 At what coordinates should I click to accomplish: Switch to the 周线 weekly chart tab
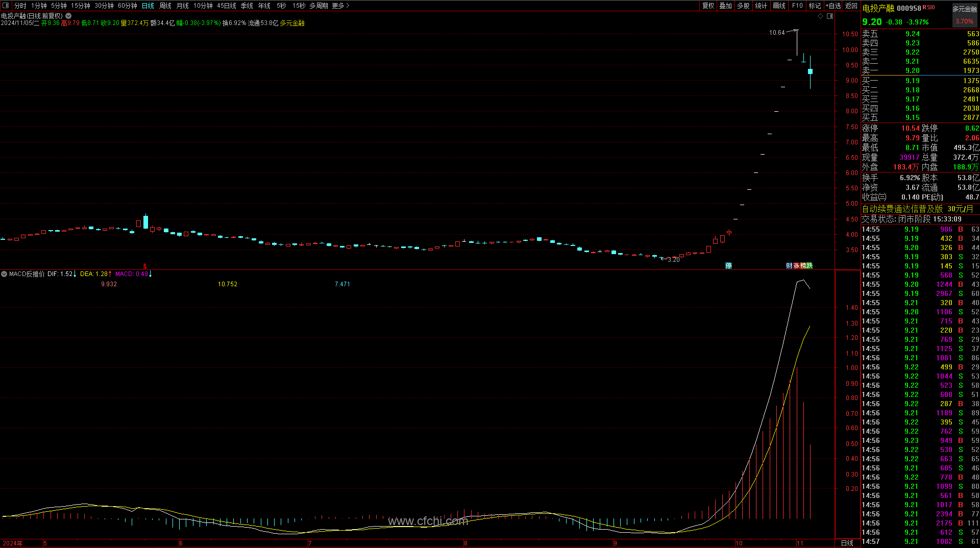pyautogui.click(x=165, y=6)
